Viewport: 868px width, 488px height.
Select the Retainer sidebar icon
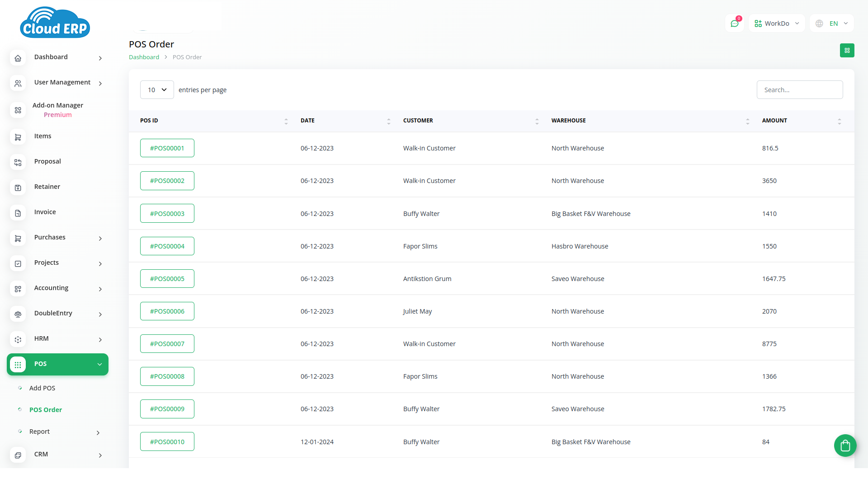(x=18, y=188)
